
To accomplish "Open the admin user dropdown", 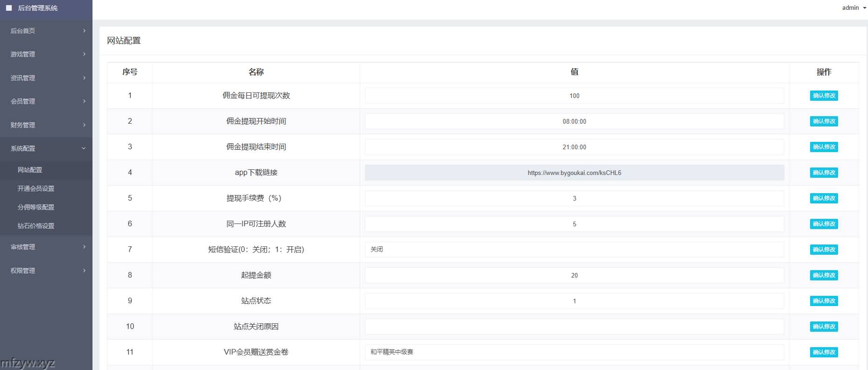I will point(854,8).
